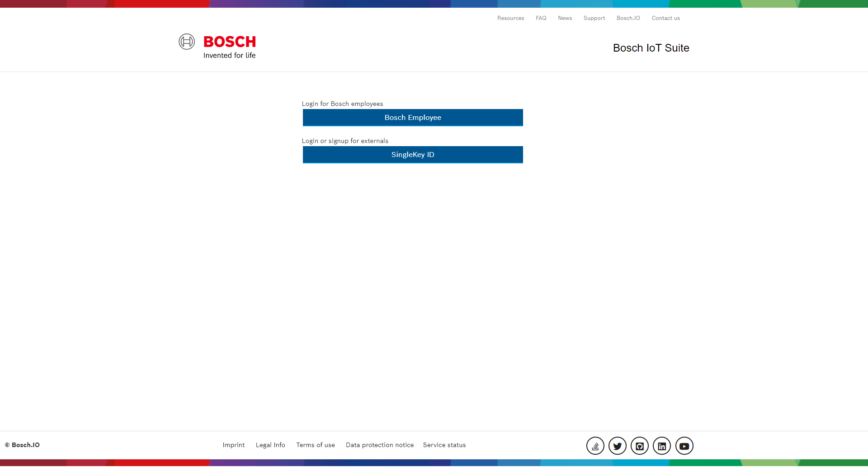View Legal Info in footer
The height and width of the screenshot is (467, 868).
pos(270,445)
